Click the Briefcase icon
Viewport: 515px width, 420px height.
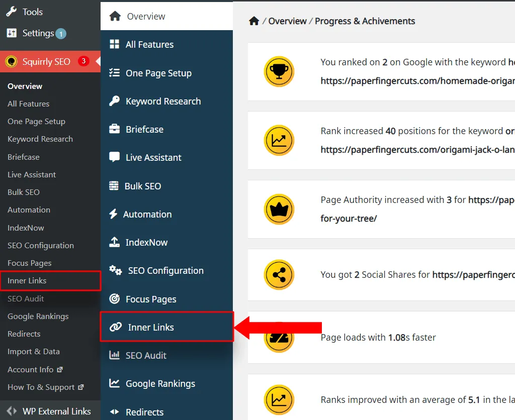114,129
